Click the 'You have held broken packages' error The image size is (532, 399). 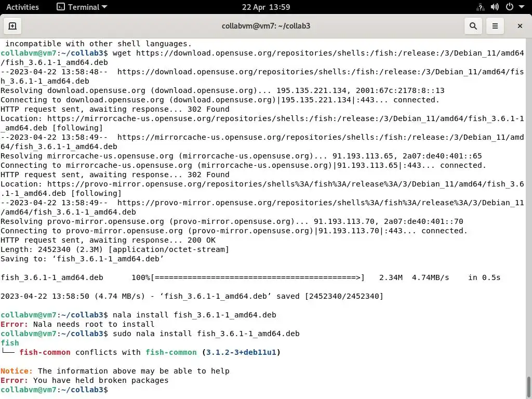point(101,380)
